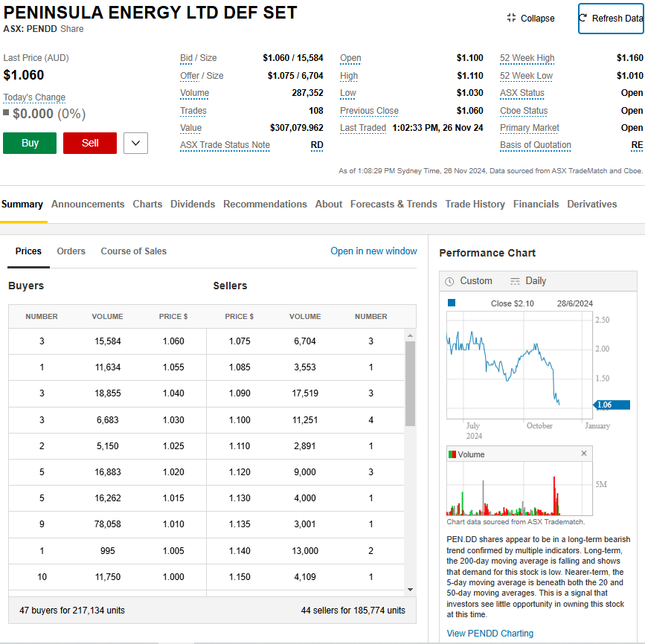Screen dimensions: 645x644
Task: Click the market depth scrollbar thumb
Action: (410, 384)
